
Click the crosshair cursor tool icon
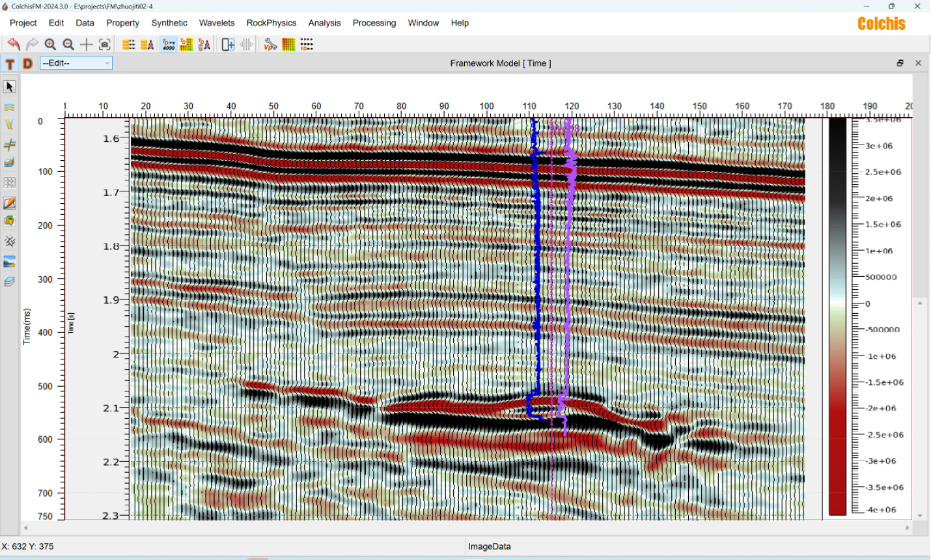(x=86, y=44)
